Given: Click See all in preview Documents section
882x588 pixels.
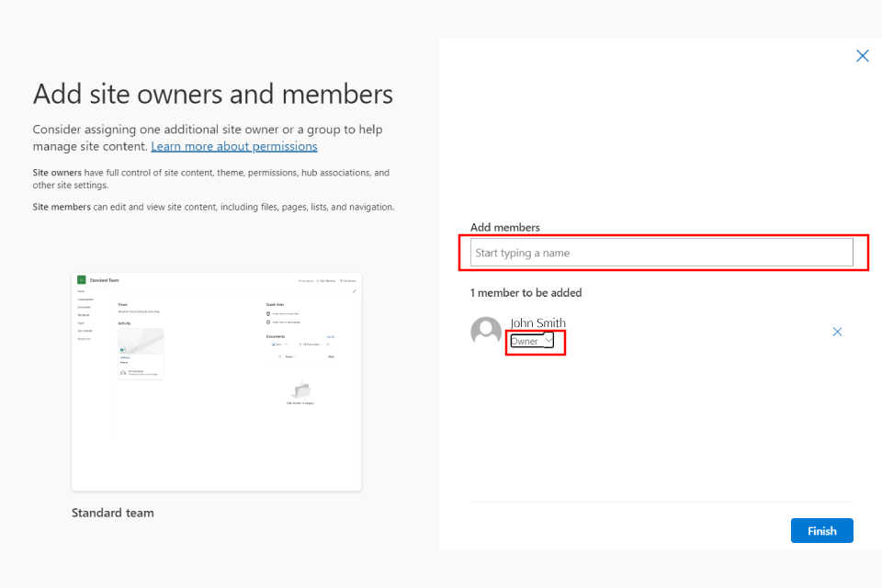Looking at the screenshot, I should pos(331,337).
